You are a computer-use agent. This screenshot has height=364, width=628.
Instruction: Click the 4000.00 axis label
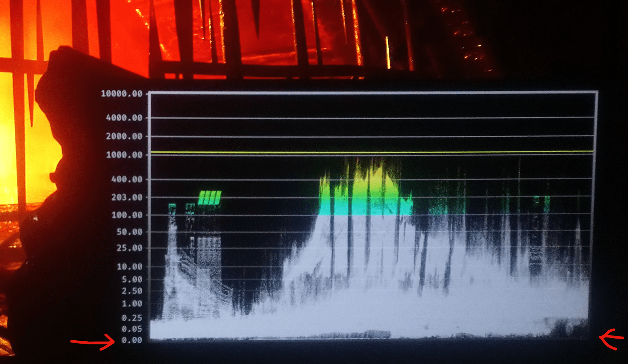(124, 118)
